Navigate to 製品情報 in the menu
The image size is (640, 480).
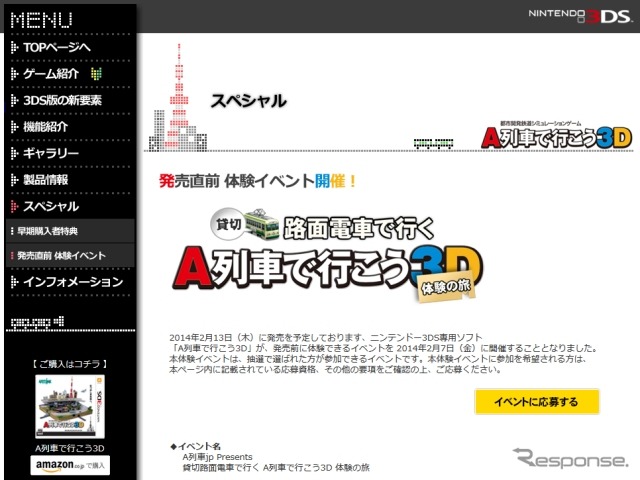pyautogui.click(x=46, y=180)
